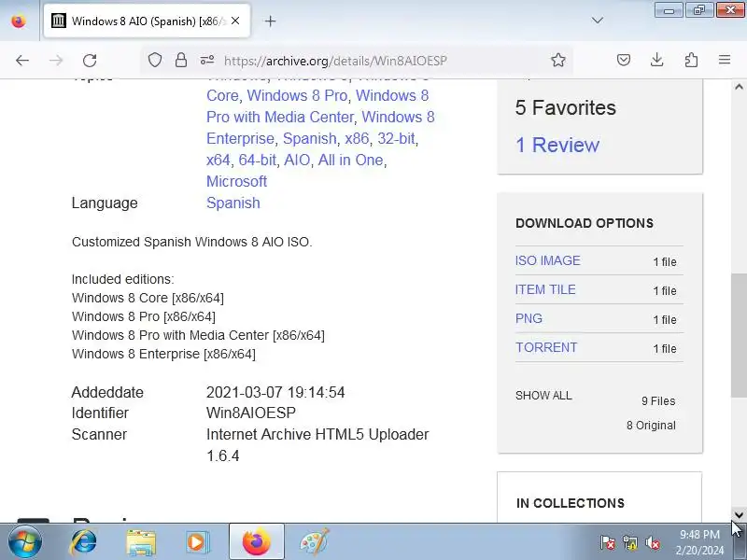Click the page scrollbar up arrow
Viewport: 747px width, 560px height.
point(739,87)
